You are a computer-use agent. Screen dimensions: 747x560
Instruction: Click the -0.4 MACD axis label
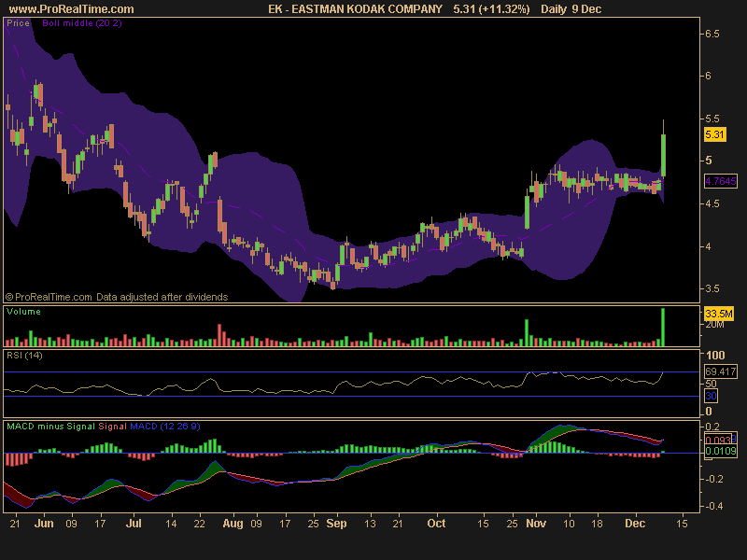(x=712, y=506)
